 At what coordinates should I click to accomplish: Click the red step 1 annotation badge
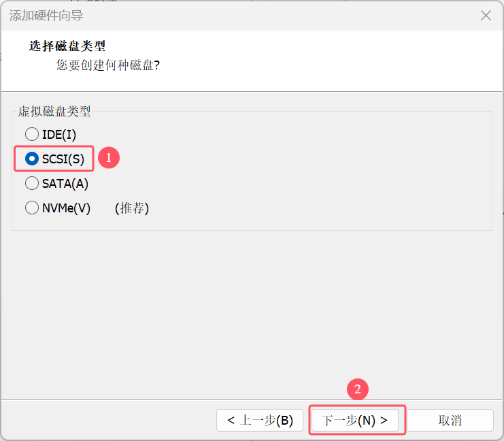109,158
